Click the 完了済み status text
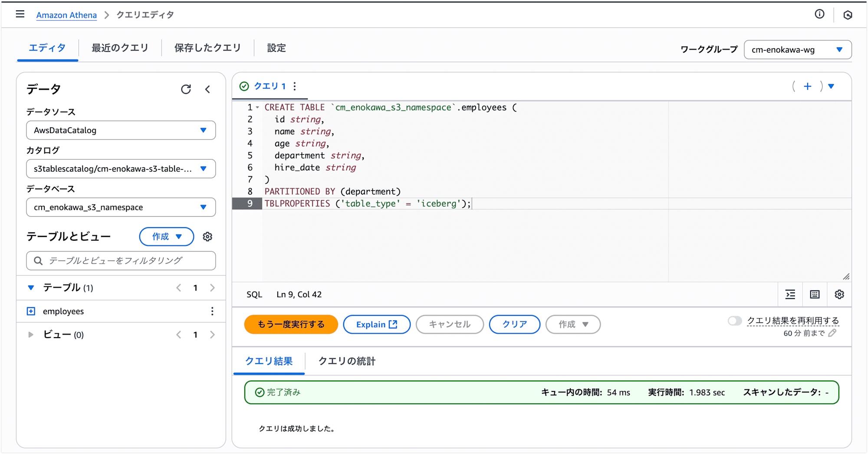The height and width of the screenshot is (454, 868). click(x=283, y=392)
